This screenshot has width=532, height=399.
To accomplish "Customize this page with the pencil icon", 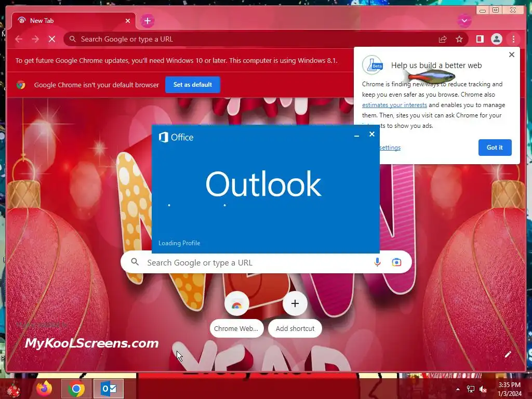I will pyautogui.click(x=508, y=354).
